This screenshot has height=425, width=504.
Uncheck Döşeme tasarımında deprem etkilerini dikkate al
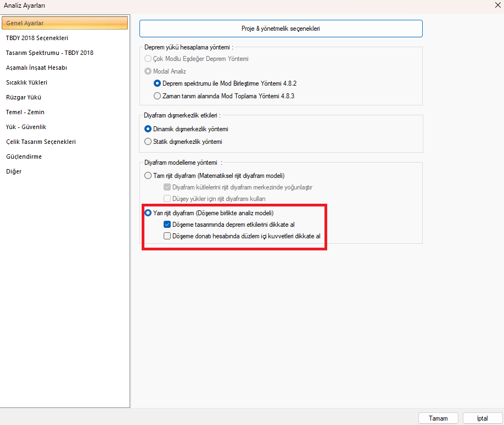point(168,224)
